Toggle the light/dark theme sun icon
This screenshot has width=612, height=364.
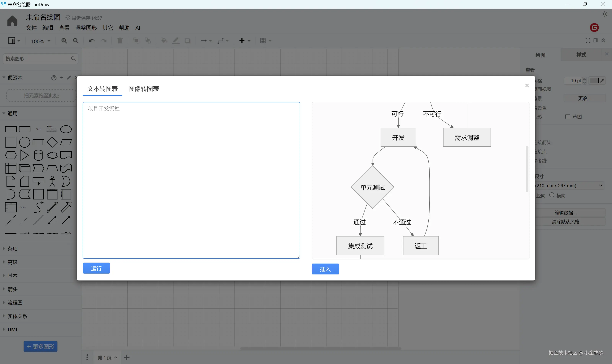point(605,14)
